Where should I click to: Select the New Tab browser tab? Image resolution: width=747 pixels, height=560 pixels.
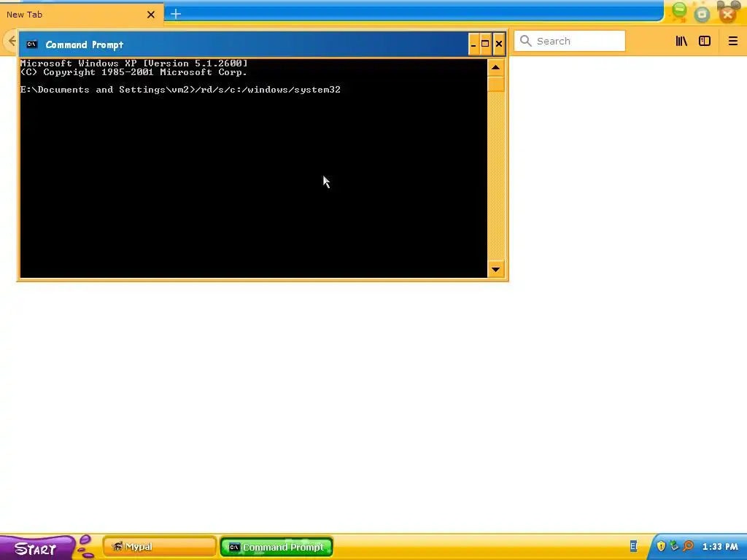tap(81, 15)
